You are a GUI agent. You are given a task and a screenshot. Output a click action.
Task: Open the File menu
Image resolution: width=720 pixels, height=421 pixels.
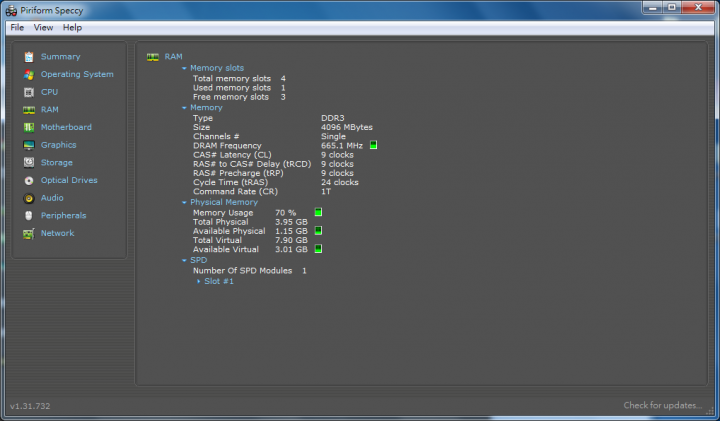click(x=17, y=28)
